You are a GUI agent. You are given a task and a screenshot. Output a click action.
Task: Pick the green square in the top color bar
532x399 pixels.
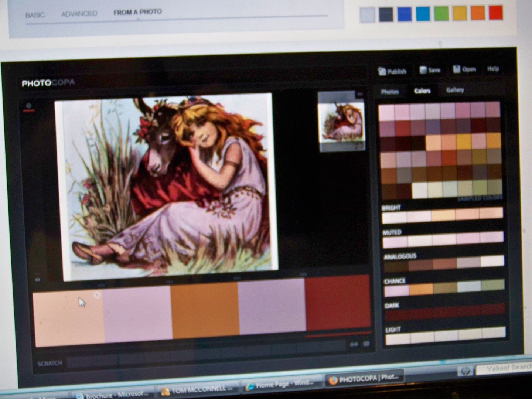(441, 14)
